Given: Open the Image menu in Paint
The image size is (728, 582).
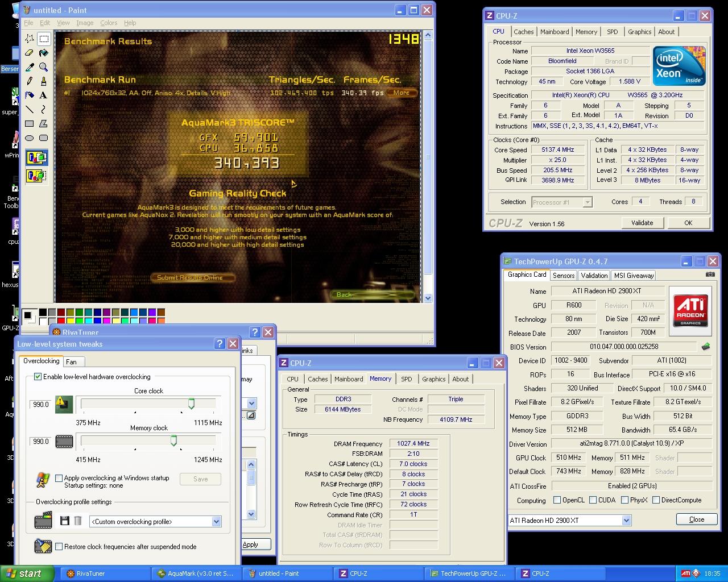Looking at the screenshot, I should 85,23.
